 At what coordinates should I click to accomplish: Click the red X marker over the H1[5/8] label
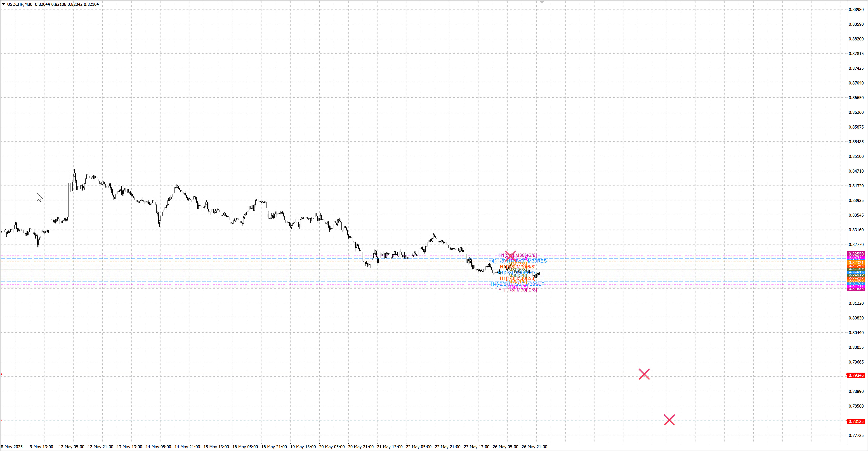510,256
